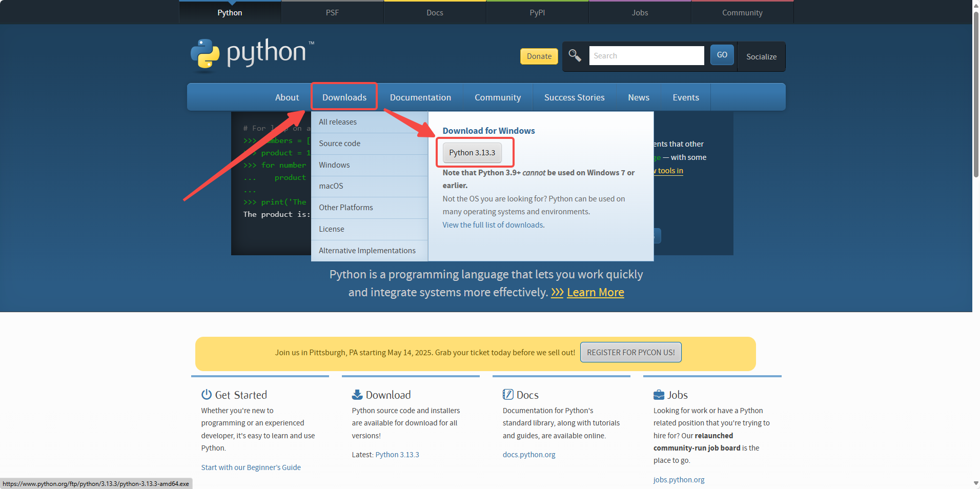Open View the full list of downloads link

pos(494,225)
